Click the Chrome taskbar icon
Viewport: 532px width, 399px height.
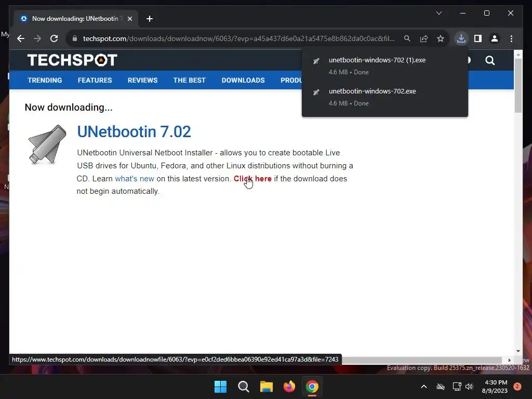312,387
